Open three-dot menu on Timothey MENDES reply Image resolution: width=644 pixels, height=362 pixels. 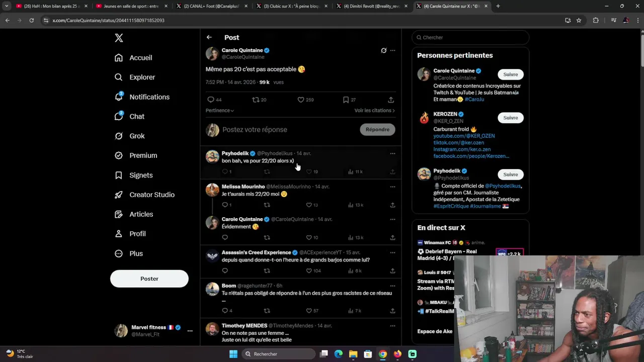(x=392, y=326)
